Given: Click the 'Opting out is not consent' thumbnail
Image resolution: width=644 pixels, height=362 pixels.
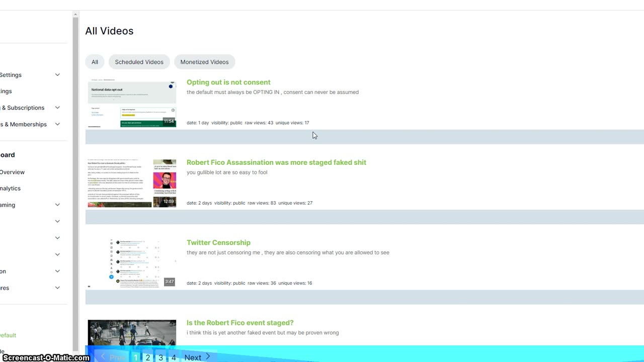Looking at the screenshot, I should pyautogui.click(x=132, y=103).
